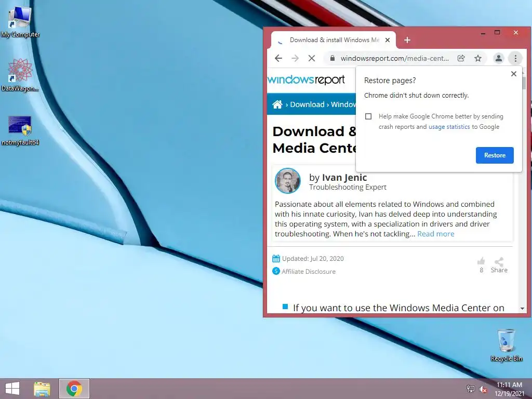The height and width of the screenshot is (399, 532).
Task: Click the windowsreport.com address bar
Action: (394, 58)
